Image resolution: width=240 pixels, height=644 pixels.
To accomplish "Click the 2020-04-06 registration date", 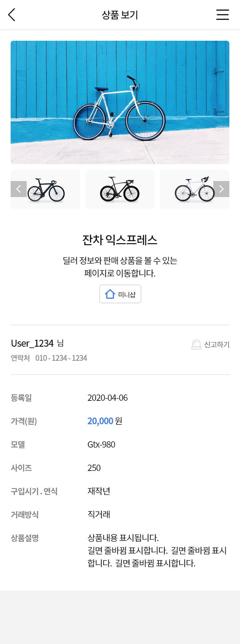I will (107, 398).
